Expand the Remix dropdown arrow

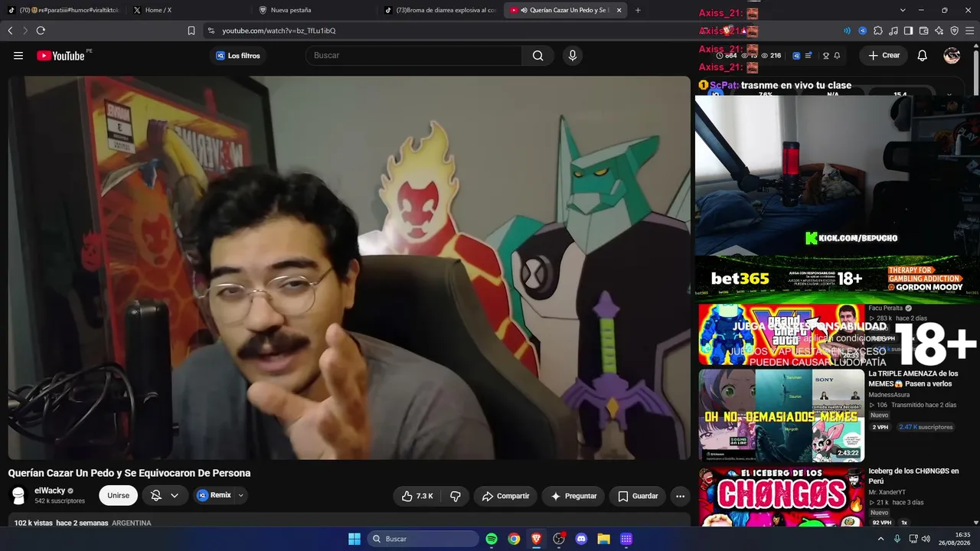point(241,496)
